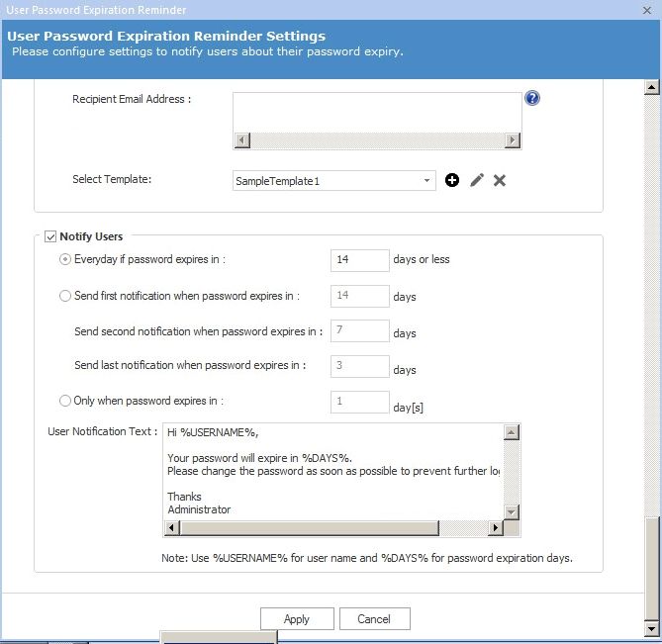662x644 pixels.
Task: Click right arrow of recipient email scrollbar
Action: tap(513, 140)
